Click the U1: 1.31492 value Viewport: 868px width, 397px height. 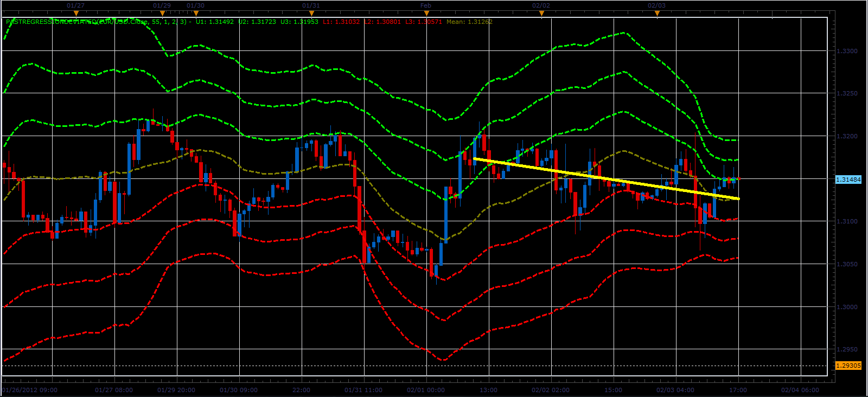pos(215,22)
